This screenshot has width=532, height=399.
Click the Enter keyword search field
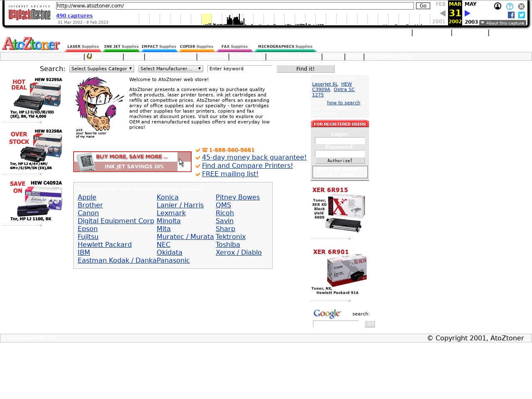click(x=239, y=69)
